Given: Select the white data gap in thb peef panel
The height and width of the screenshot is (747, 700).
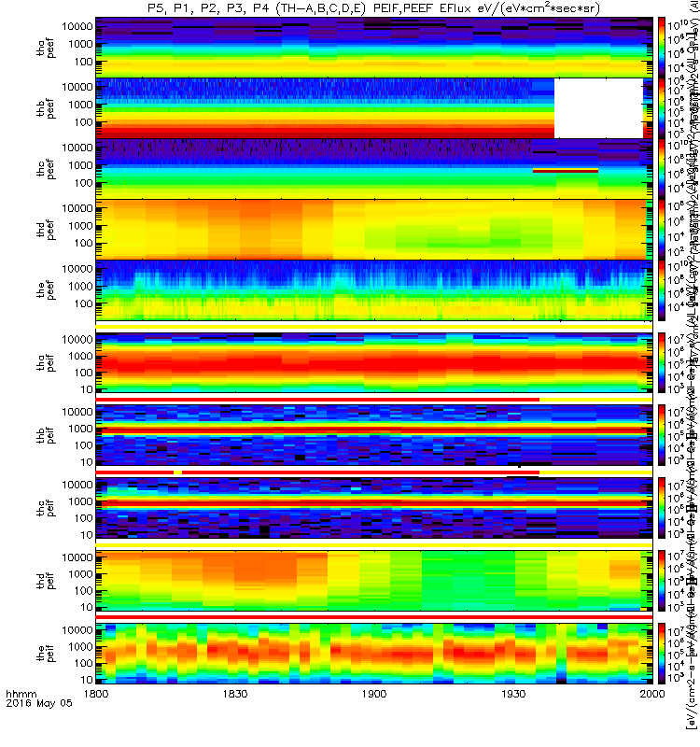Looking at the screenshot, I should pos(598,108).
